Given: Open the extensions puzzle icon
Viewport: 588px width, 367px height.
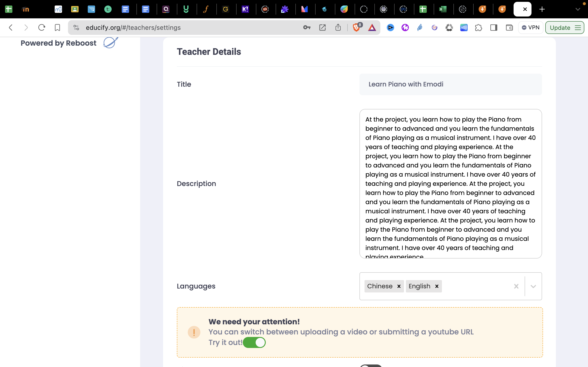Looking at the screenshot, I should point(478,28).
